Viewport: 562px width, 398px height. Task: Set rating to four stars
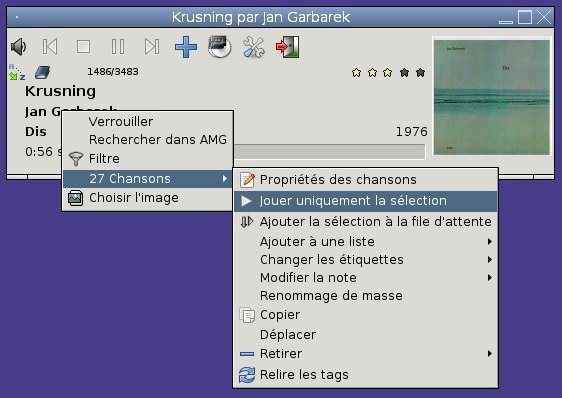404,73
